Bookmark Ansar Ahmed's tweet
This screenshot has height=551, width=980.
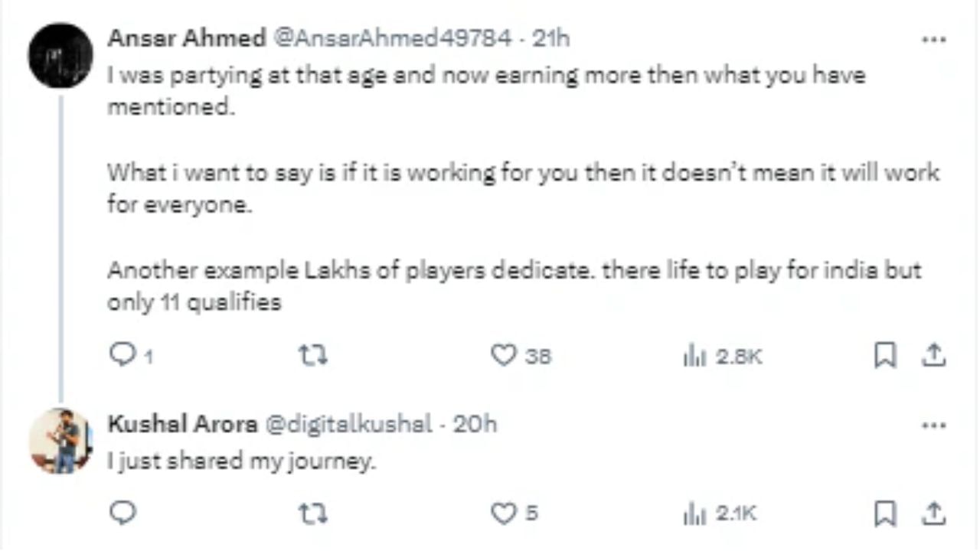[x=885, y=355]
